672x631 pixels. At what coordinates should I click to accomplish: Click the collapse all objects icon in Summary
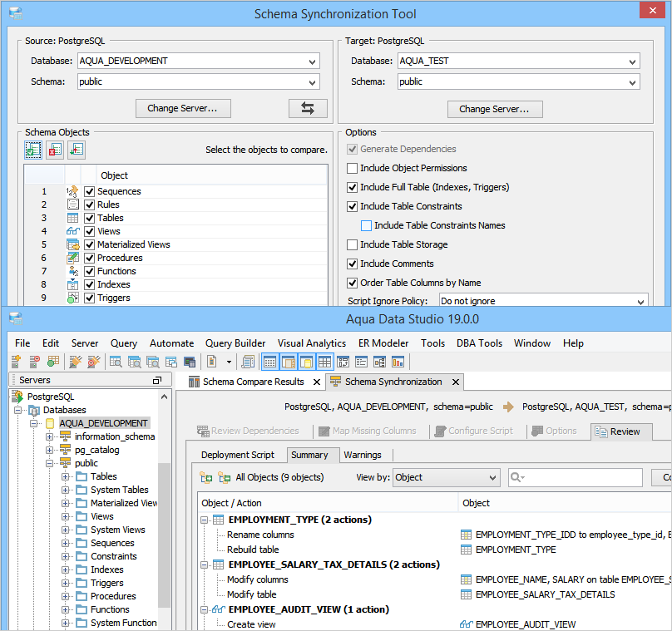(225, 477)
